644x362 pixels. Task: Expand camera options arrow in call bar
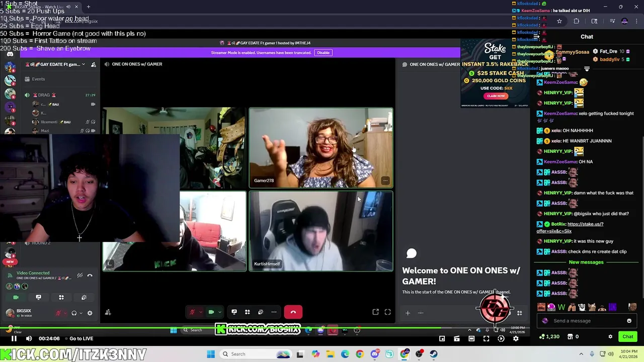click(x=219, y=312)
